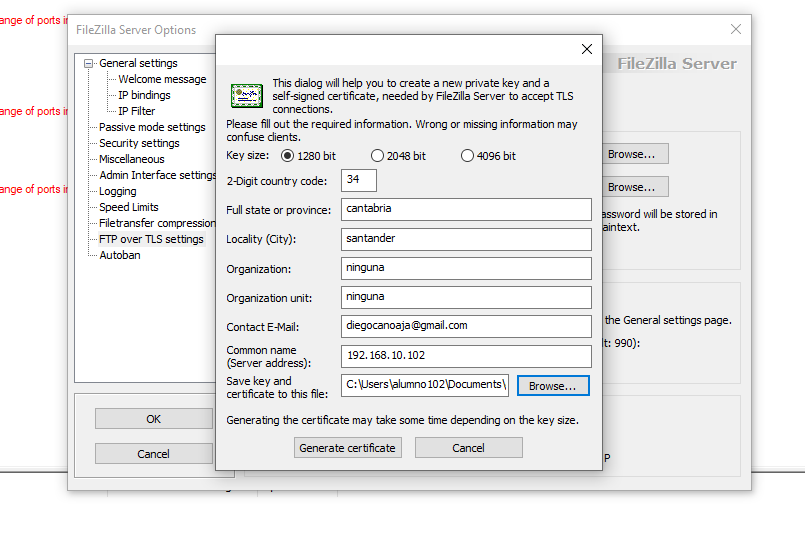Click the Organization unit field
Screen dimensions: 805x546
coord(466,298)
